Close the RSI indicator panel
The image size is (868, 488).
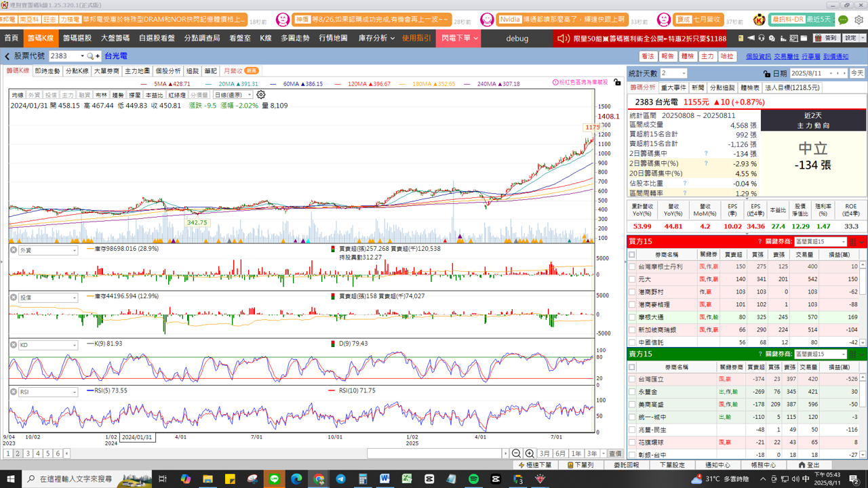point(13,392)
